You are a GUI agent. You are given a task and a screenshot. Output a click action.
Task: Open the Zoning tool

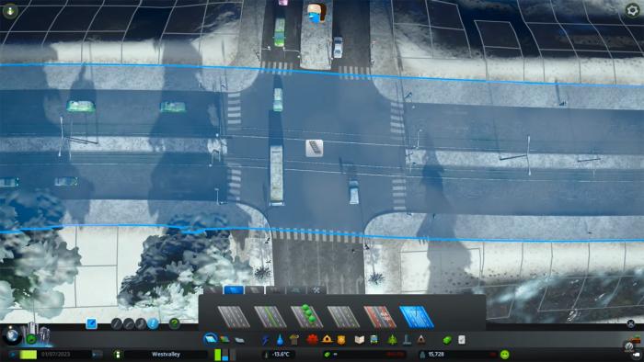coord(224,339)
